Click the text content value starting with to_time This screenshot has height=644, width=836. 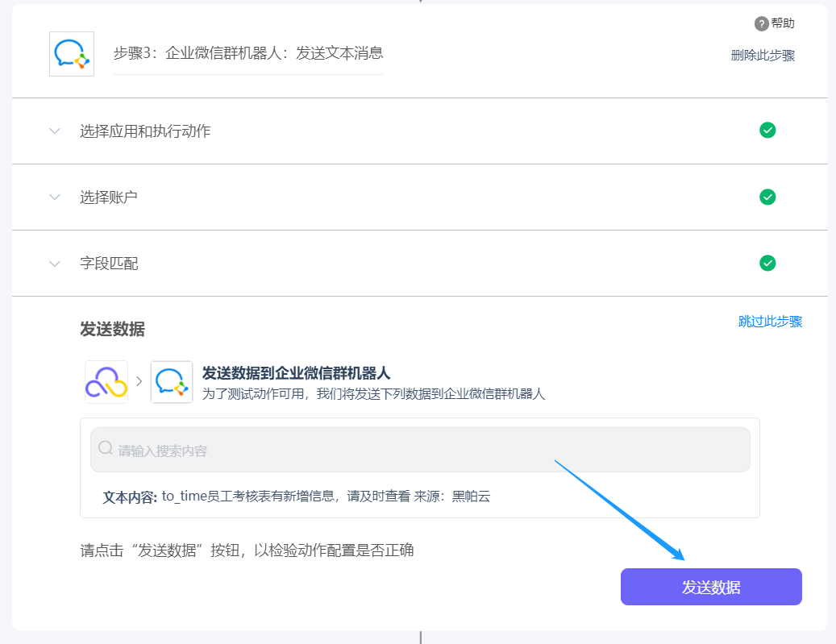coord(326,497)
